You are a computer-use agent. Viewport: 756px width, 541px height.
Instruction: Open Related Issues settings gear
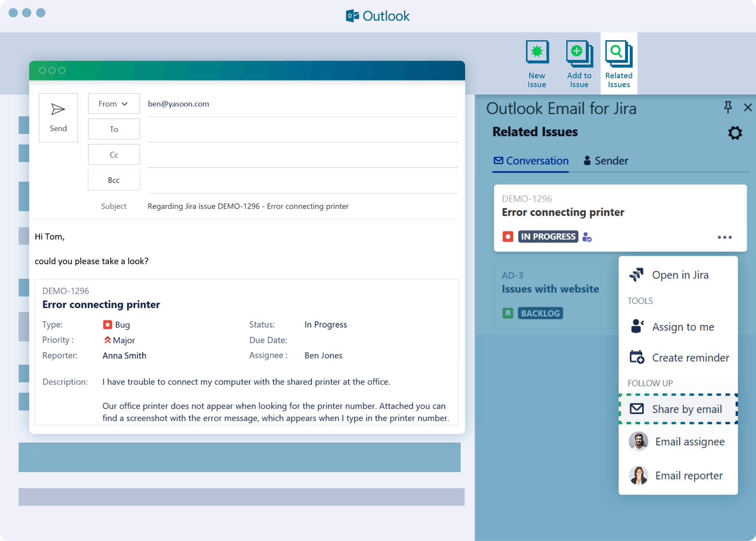pos(735,133)
